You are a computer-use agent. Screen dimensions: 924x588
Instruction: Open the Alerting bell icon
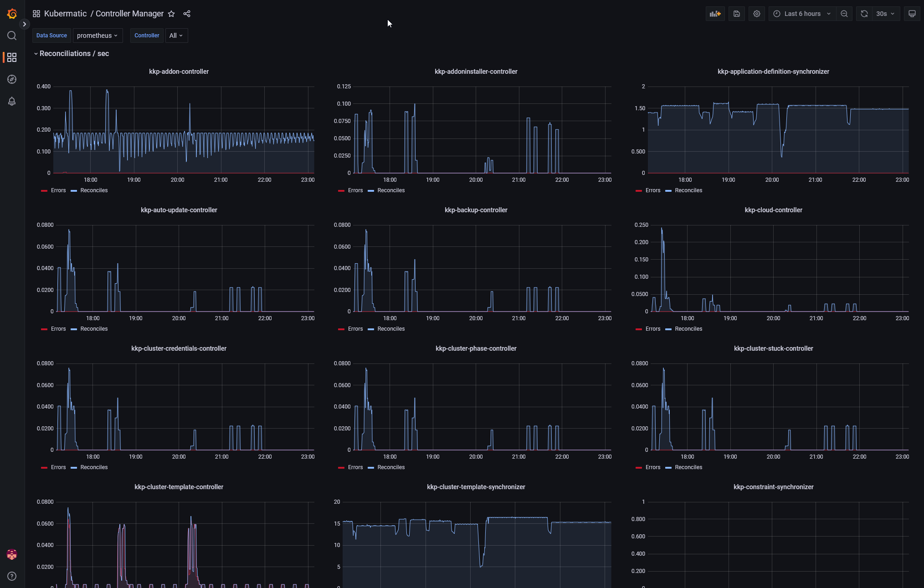12,101
